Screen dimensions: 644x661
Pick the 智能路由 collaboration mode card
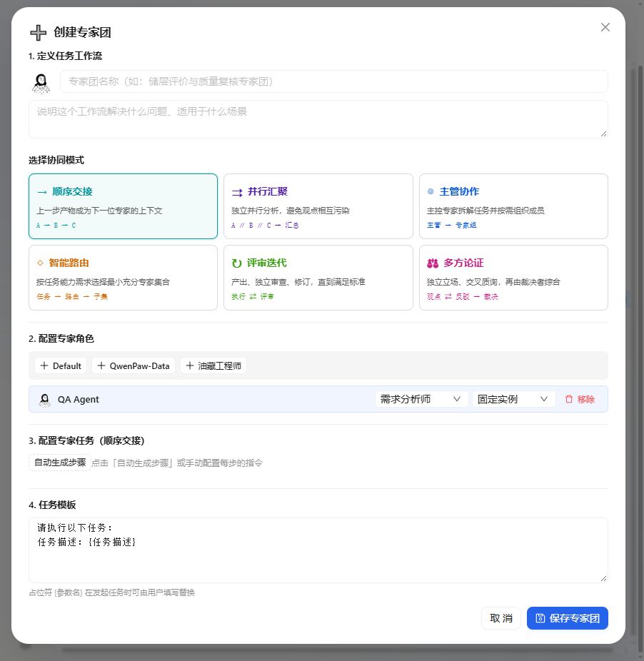[123, 278]
